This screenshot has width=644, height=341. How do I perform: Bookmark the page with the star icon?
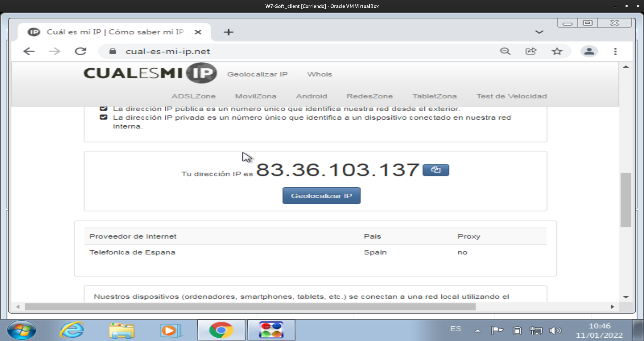tap(557, 51)
